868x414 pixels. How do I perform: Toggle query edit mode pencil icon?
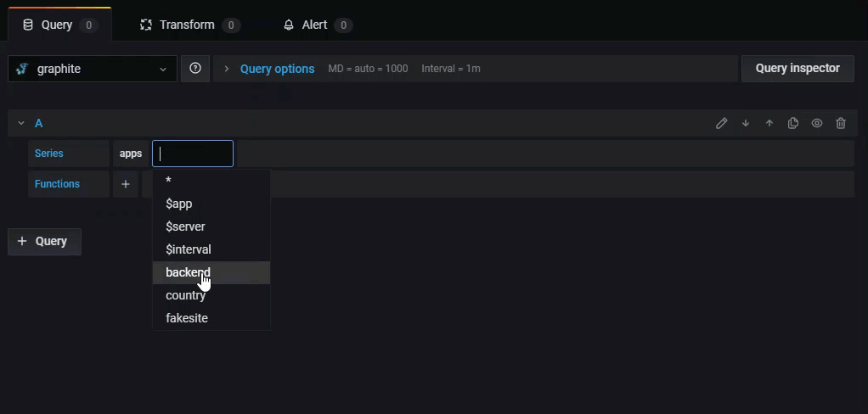[x=721, y=123]
